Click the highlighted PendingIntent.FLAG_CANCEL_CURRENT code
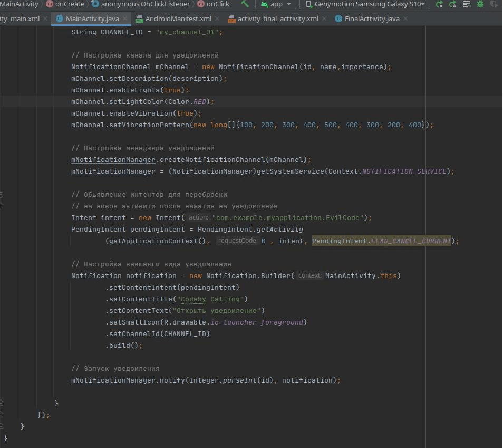 point(382,241)
